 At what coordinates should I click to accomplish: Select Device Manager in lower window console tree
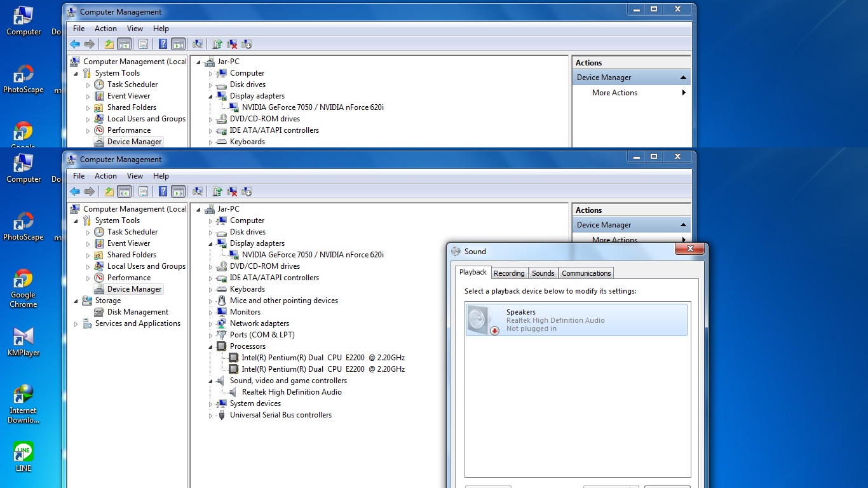pos(135,289)
